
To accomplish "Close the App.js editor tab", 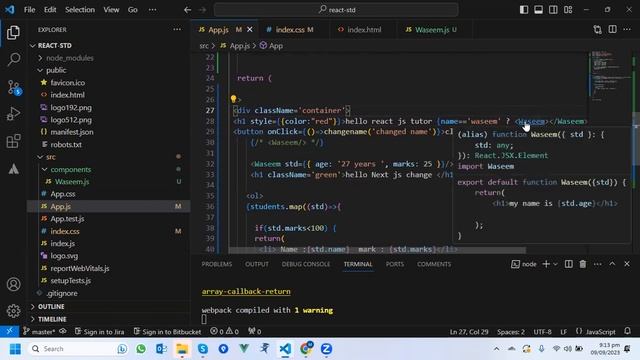I will [250, 29].
